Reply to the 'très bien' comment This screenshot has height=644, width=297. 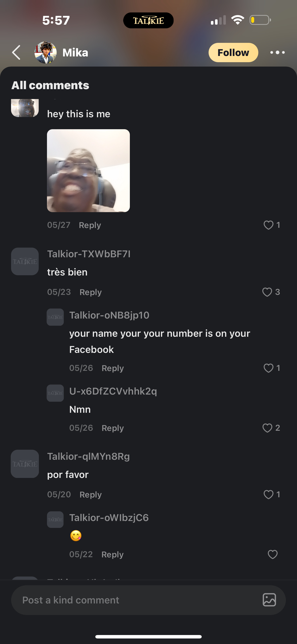(x=90, y=292)
